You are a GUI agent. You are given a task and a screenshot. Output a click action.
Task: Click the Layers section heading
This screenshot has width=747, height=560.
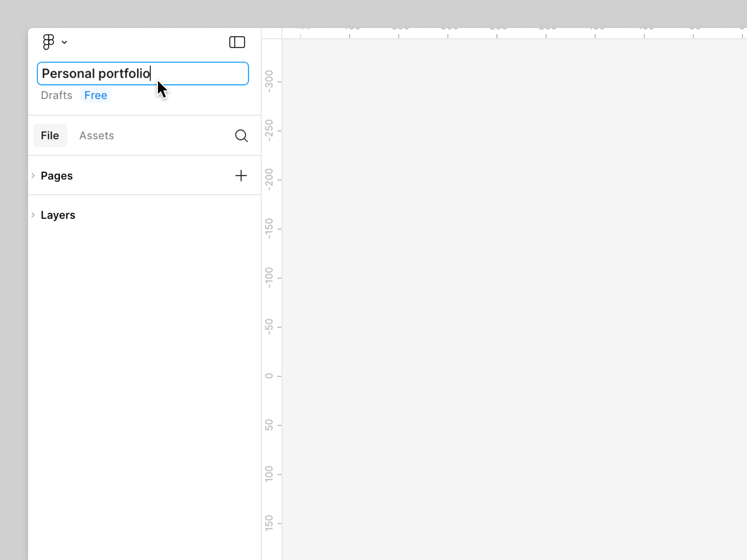(58, 215)
